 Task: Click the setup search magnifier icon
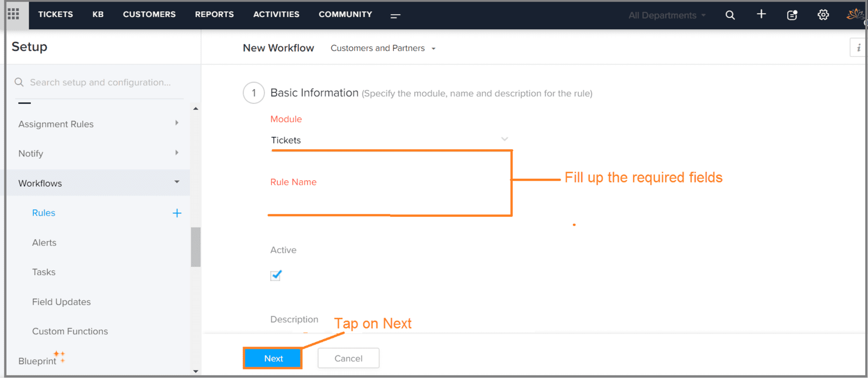pyautogui.click(x=19, y=82)
